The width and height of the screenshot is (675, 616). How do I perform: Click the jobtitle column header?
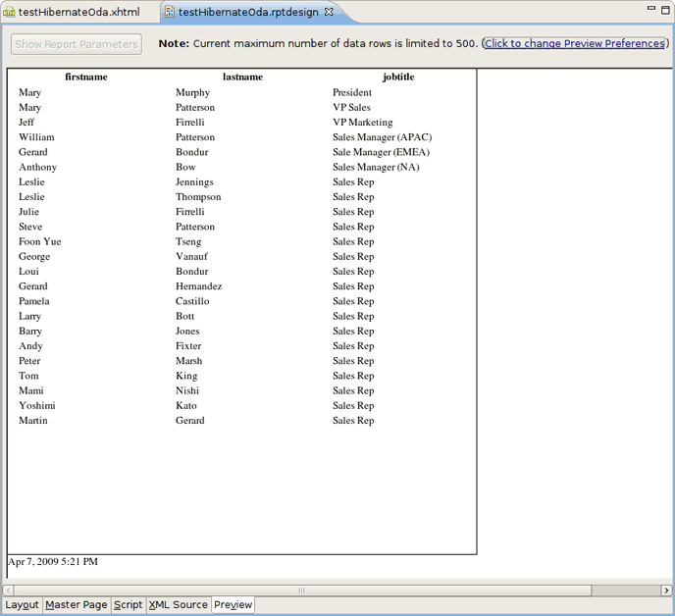[398, 77]
